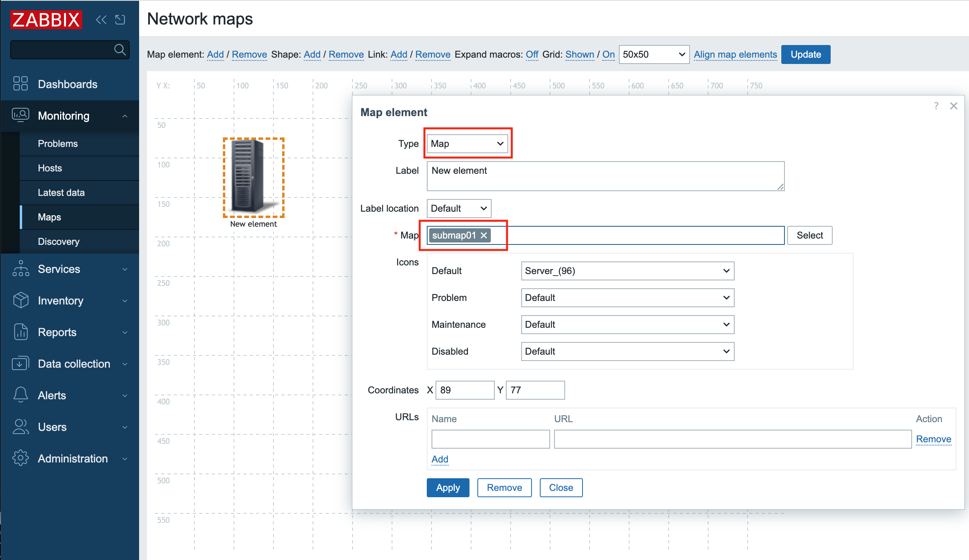Open the Disabled icon dropdown
Screen dimensions: 969x560
[x=628, y=351]
